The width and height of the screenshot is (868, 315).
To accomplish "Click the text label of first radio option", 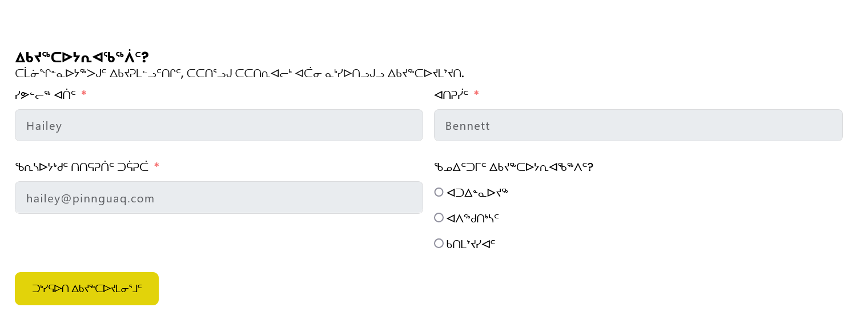I will pyautogui.click(x=477, y=193).
